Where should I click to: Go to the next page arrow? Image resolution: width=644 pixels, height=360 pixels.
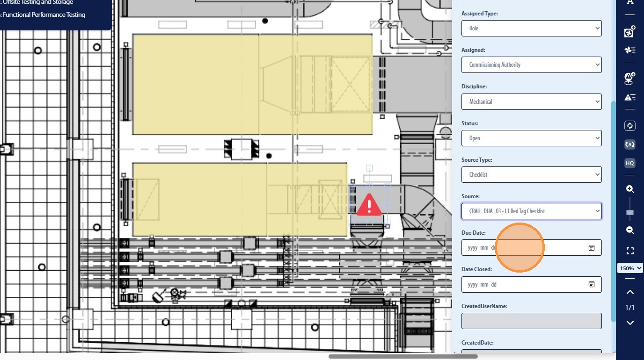(630, 323)
